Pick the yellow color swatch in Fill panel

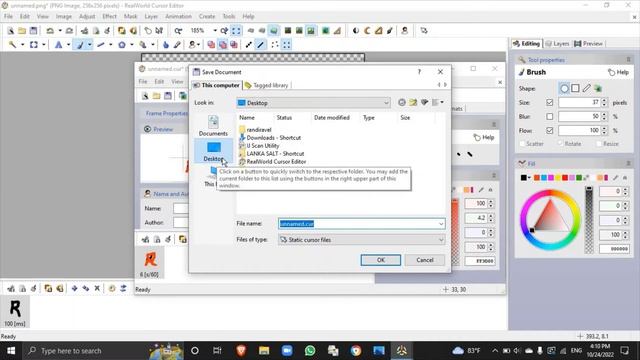[558, 178]
